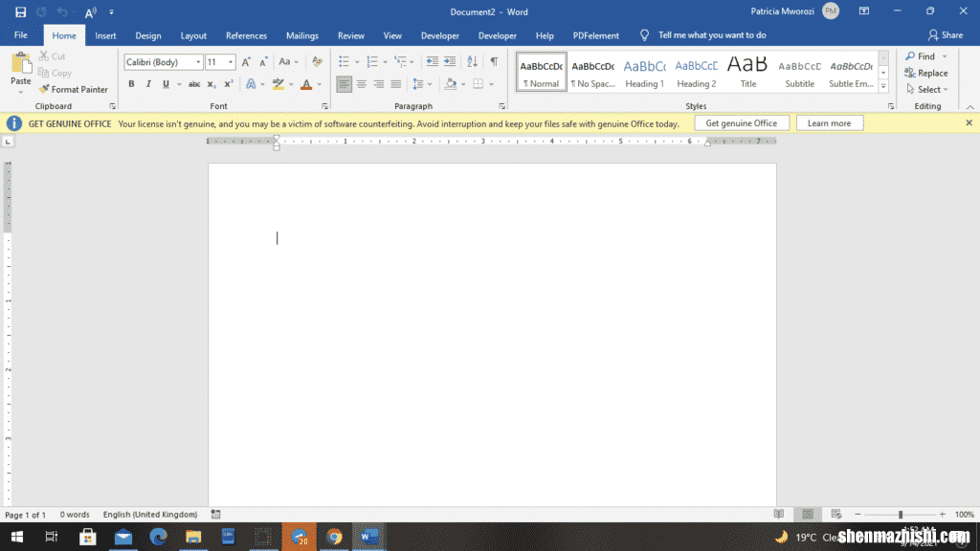The image size is (980, 551).
Task: Open Microsoft Edge from the taskbar
Action: [x=158, y=537]
